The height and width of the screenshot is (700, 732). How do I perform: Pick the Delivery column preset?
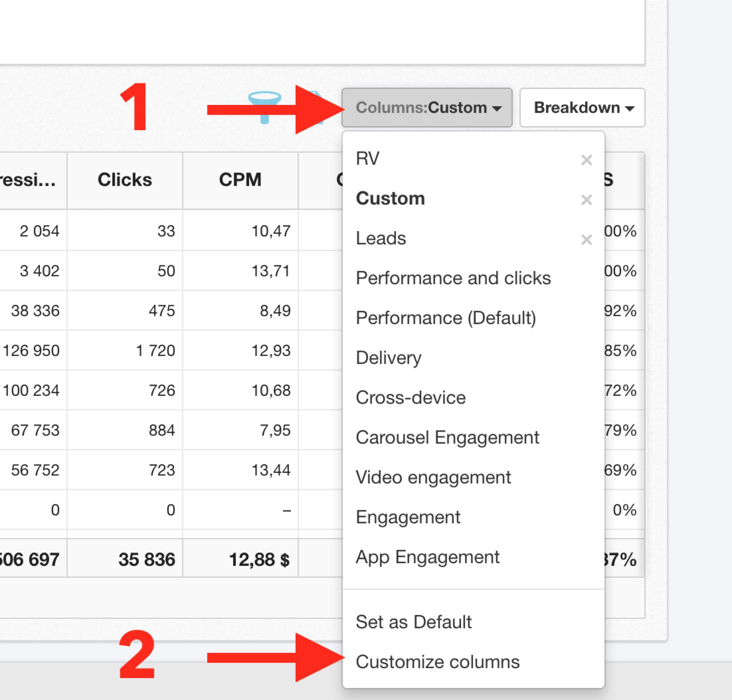coord(389,358)
